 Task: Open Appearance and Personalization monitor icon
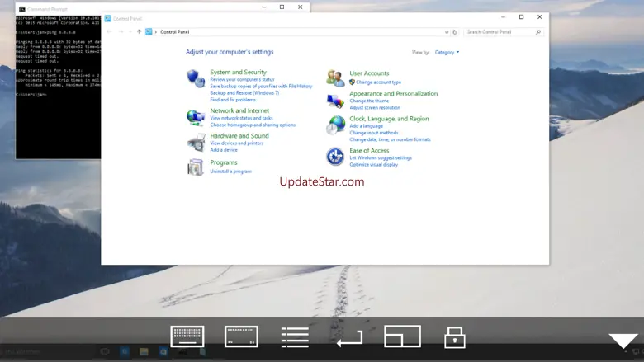click(x=335, y=101)
